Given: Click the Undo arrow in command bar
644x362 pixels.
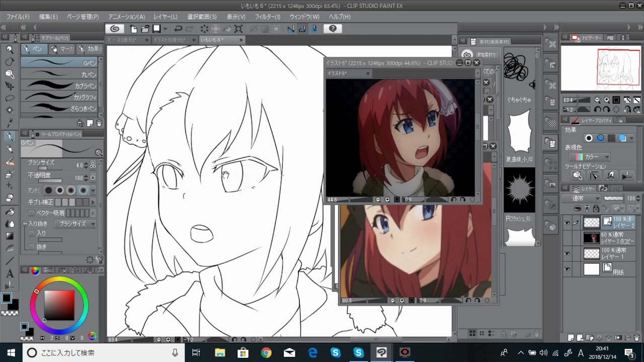Looking at the screenshot, I should pyautogui.click(x=178, y=29).
